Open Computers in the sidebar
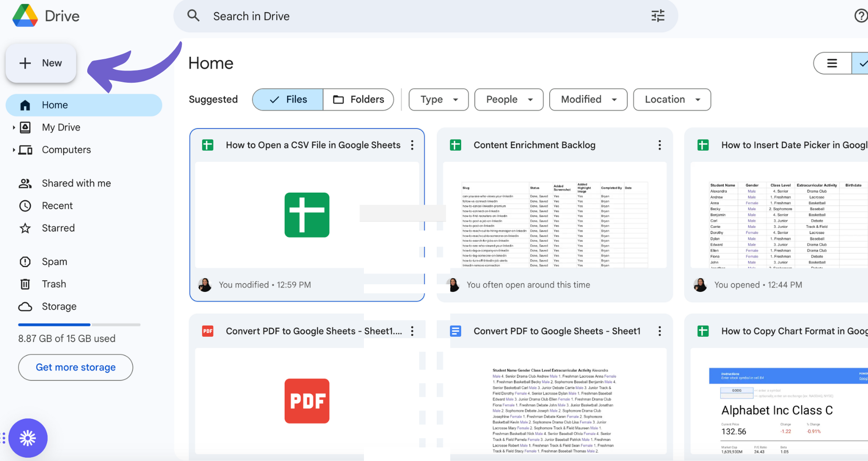Screen dimensions: 868x461 click(x=66, y=150)
